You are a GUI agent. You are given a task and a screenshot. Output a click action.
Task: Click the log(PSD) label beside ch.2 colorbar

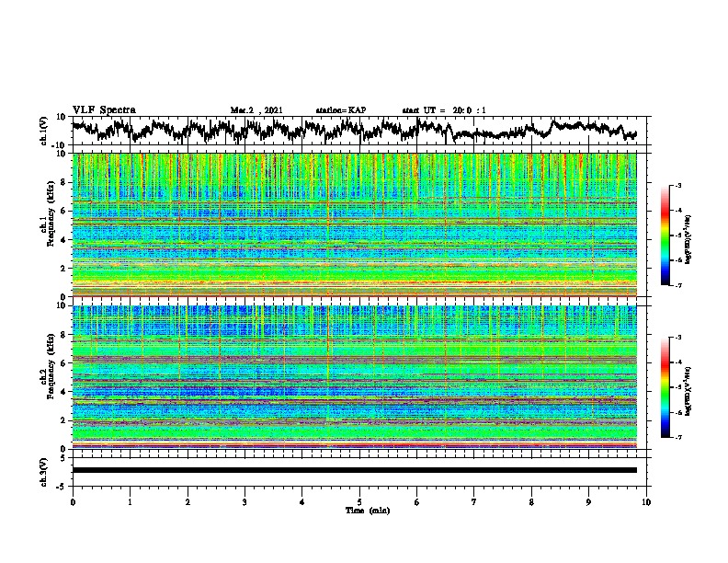click(688, 392)
